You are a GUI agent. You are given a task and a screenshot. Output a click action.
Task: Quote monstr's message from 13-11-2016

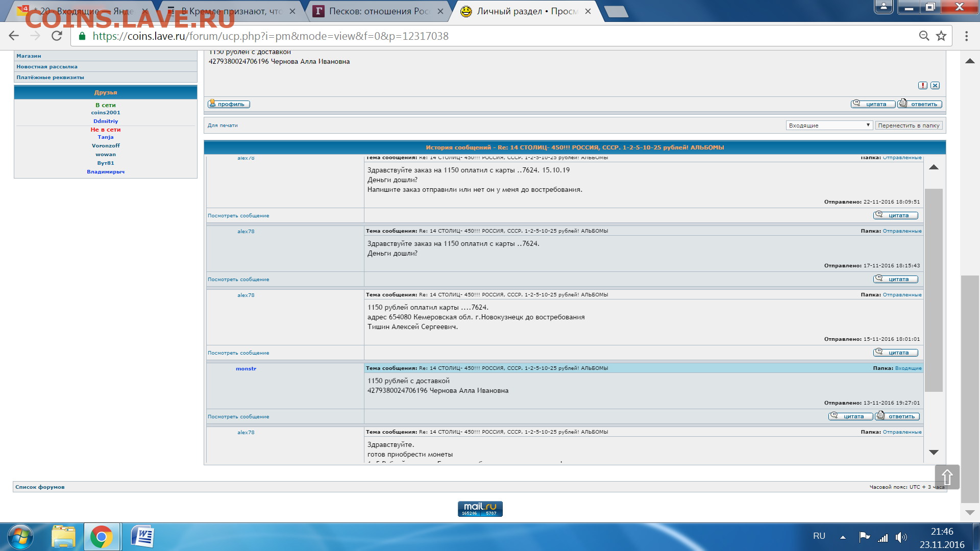[851, 416]
